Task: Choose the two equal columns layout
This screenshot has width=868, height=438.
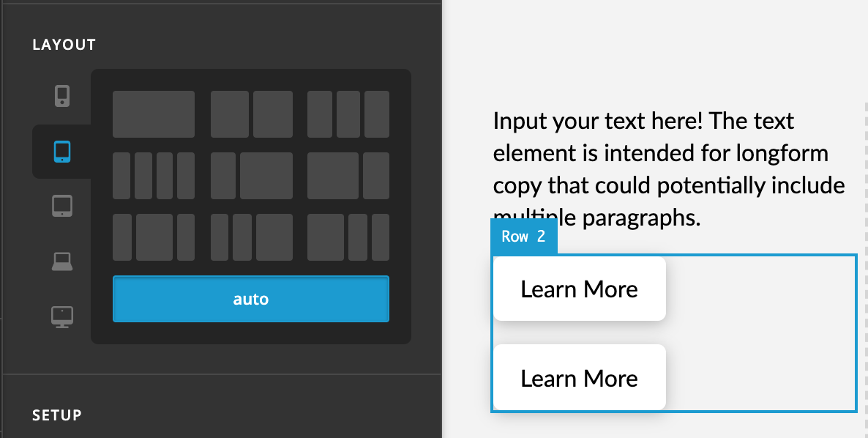Action: 251,114
